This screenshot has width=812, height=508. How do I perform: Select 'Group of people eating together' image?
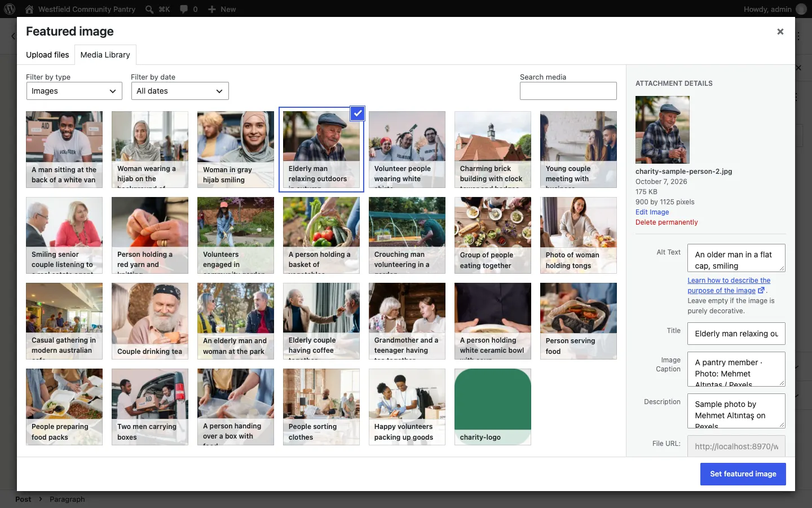click(x=493, y=235)
